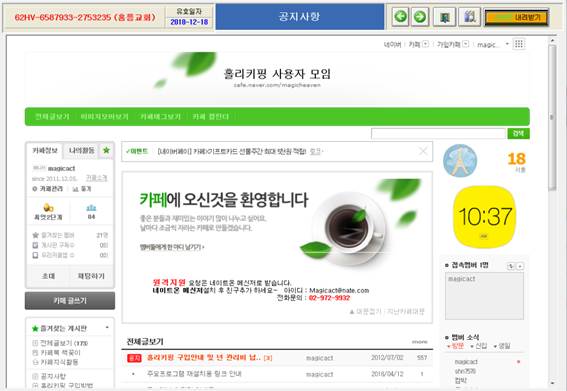
Task: Click the more link beside 전체글보기 heading
Action: [x=419, y=342]
